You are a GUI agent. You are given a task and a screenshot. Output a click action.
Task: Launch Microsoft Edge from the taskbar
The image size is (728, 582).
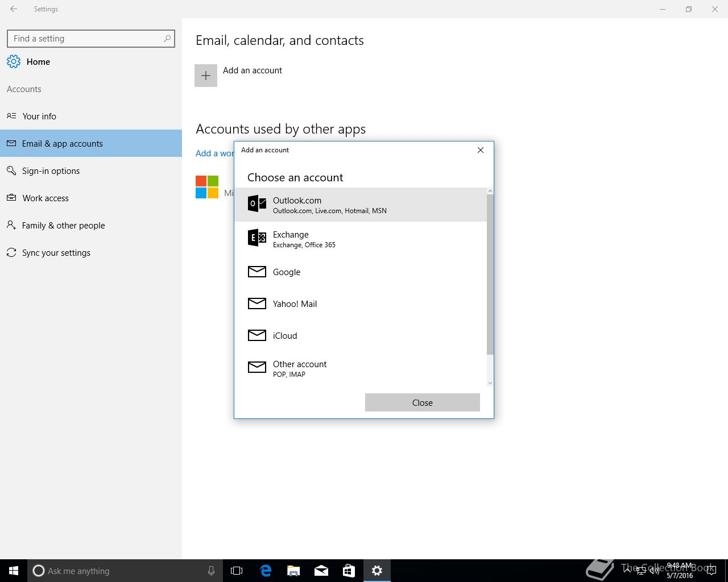coord(266,571)
